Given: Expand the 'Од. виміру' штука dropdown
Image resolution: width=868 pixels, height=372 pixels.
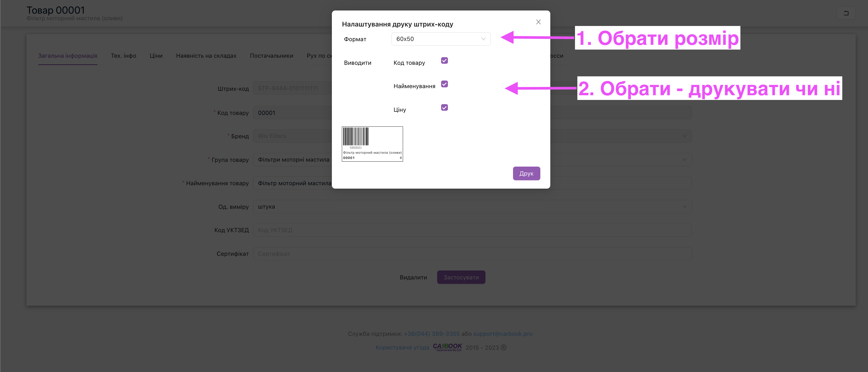Looking at the screenshot, I should 684,207.
